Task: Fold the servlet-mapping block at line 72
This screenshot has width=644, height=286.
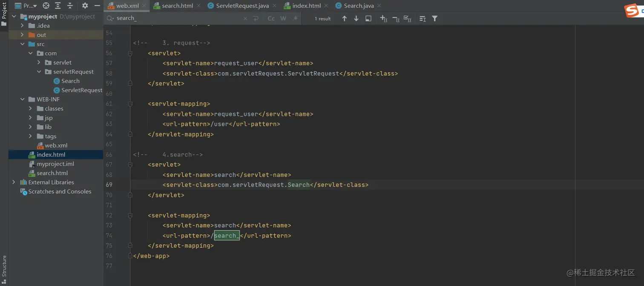Action: click(x=130, y=216)
